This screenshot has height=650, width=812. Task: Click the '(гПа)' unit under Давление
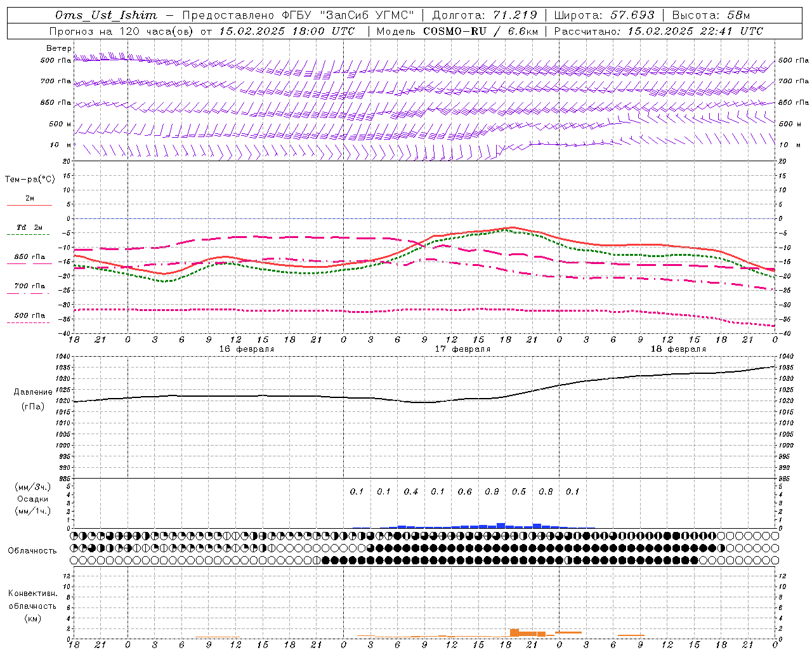tap(33, 406)
